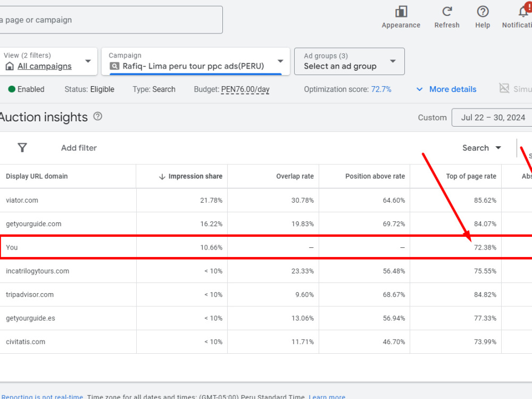Click the Type: Search text
The height and width of the screenshot is (399, 532).
click(x=154, y=89)
